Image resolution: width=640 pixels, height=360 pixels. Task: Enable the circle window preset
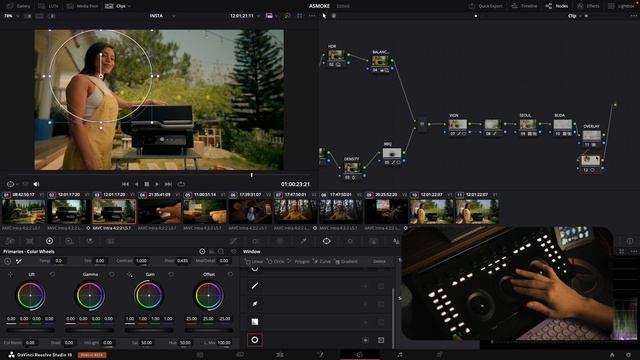(255, 340)
